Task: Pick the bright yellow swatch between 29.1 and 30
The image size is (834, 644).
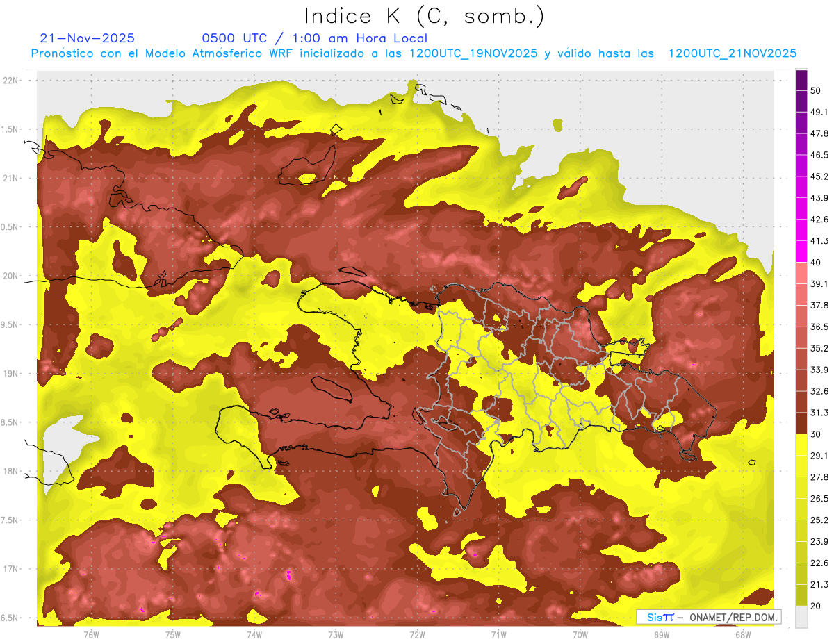Action: pyautogui.click(x=802, y=445)
